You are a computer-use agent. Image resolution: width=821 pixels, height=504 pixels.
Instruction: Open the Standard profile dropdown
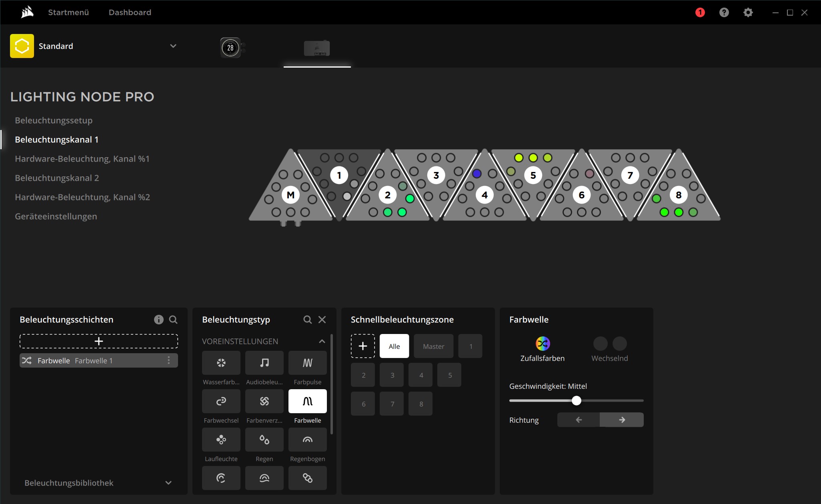[x=173, y=46]
